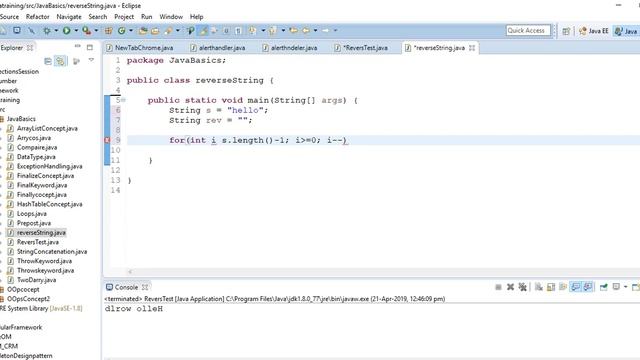Collapse main method fold marker on line 5
The width and height of the screenshot is (640, 360).
123,100
